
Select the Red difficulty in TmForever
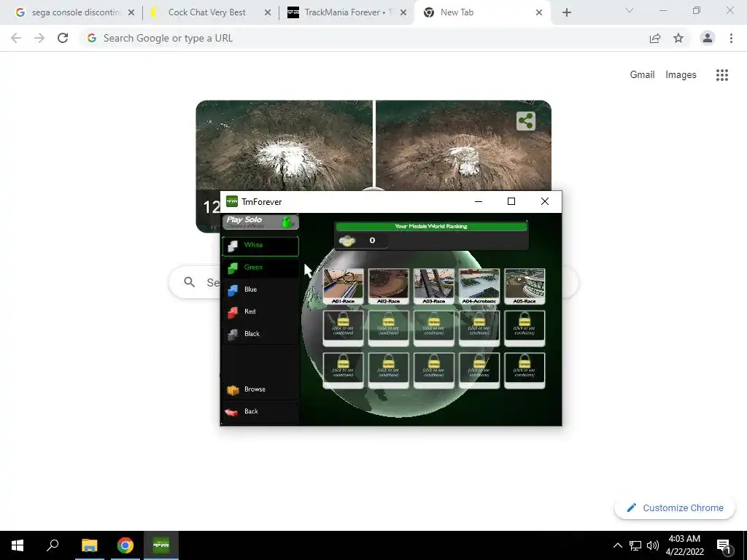coord(260,312)
